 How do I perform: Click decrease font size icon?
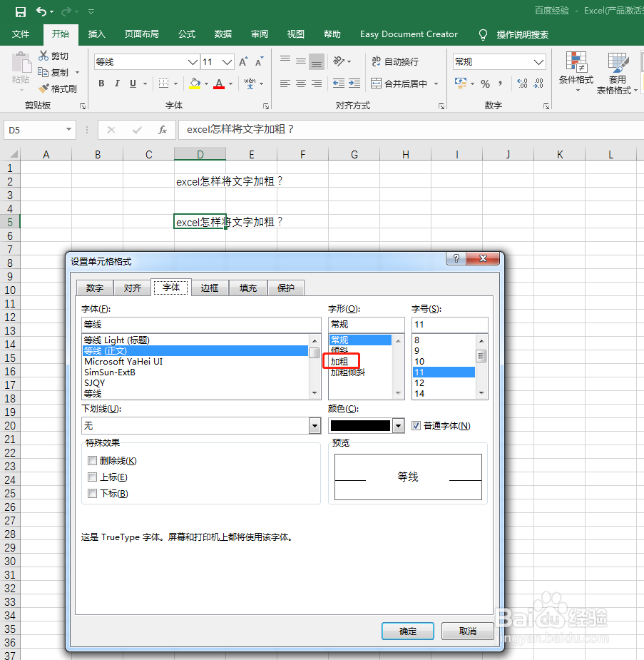click(260, 62)
